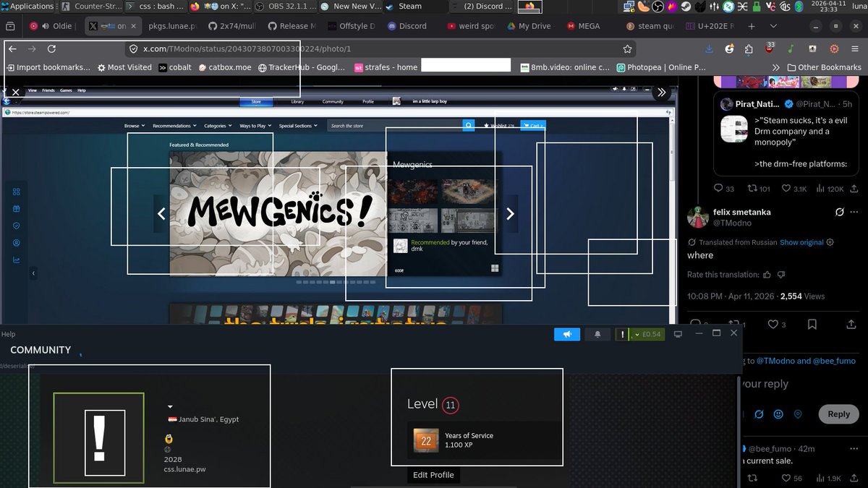868x488 pixels.
Task: Open the Library tab in Steam screenshot
Action: 297,102
